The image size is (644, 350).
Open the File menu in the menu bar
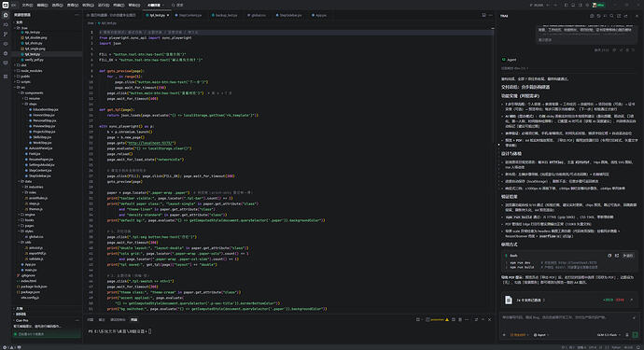tap(27, 5)
